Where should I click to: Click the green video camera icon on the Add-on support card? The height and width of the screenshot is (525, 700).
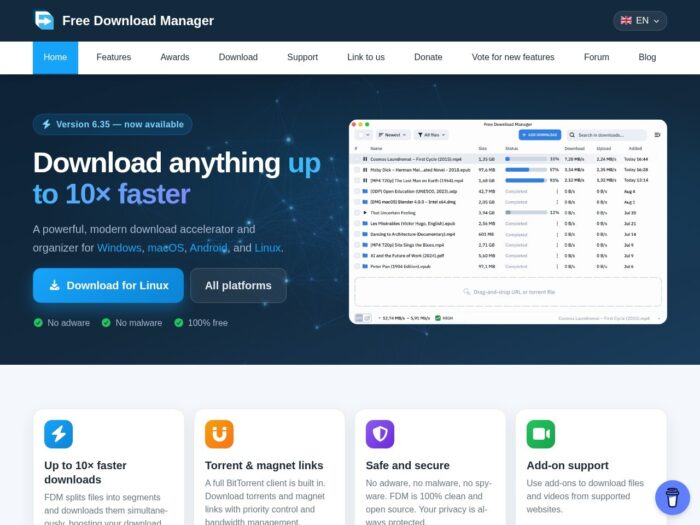[x=541, y=434]
